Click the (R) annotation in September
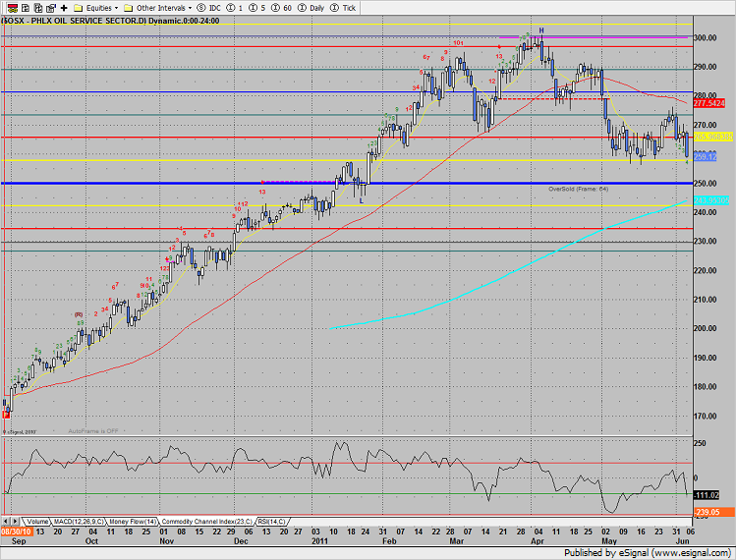Screen dimensions: 736x560 pos(79,315)
